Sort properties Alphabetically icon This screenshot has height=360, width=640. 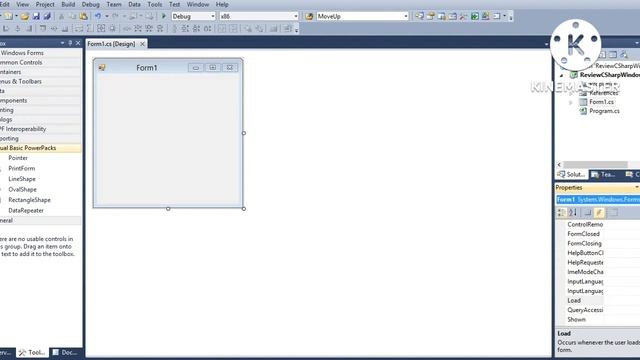[x=573, y=212]
